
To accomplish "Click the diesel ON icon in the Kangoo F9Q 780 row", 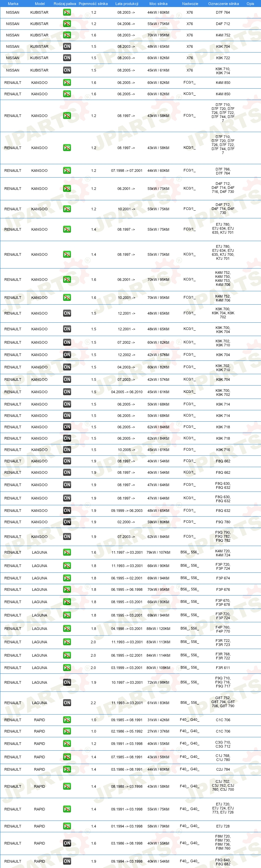I will (x=67, y=522).
